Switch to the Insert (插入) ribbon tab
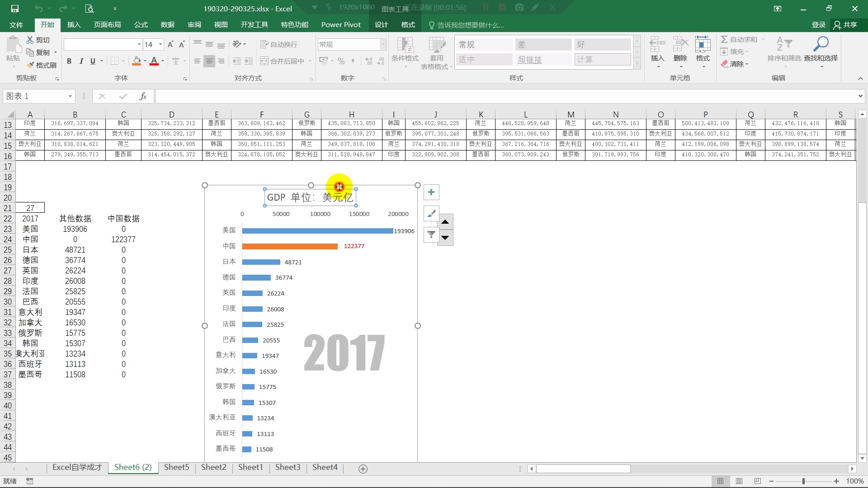The image size is (868, 488). tap(74, 25)
